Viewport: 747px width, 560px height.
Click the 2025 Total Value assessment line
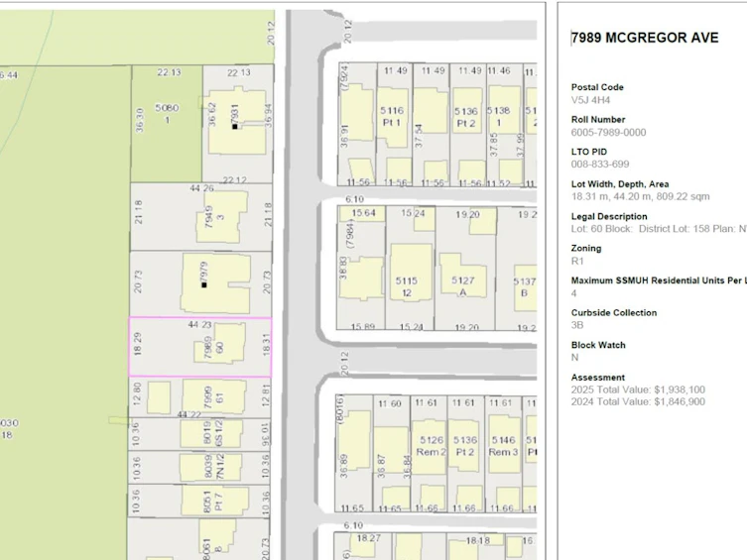pos(638,390)
